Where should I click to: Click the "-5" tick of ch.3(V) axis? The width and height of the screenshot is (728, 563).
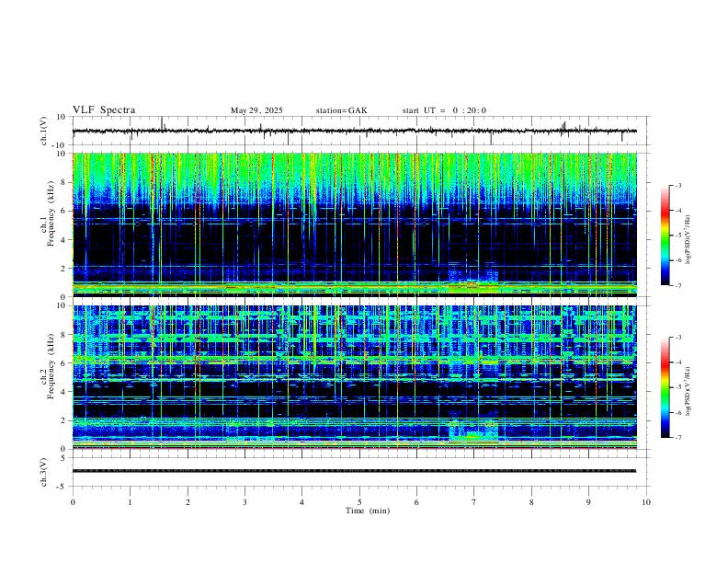[x=63, y=487]
